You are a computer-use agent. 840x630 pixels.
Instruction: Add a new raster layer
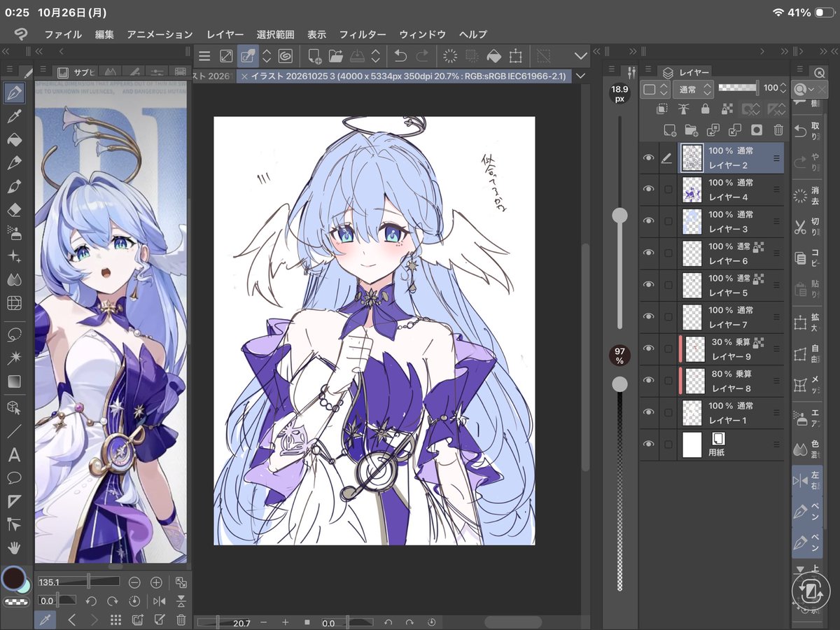coord(670,129)
